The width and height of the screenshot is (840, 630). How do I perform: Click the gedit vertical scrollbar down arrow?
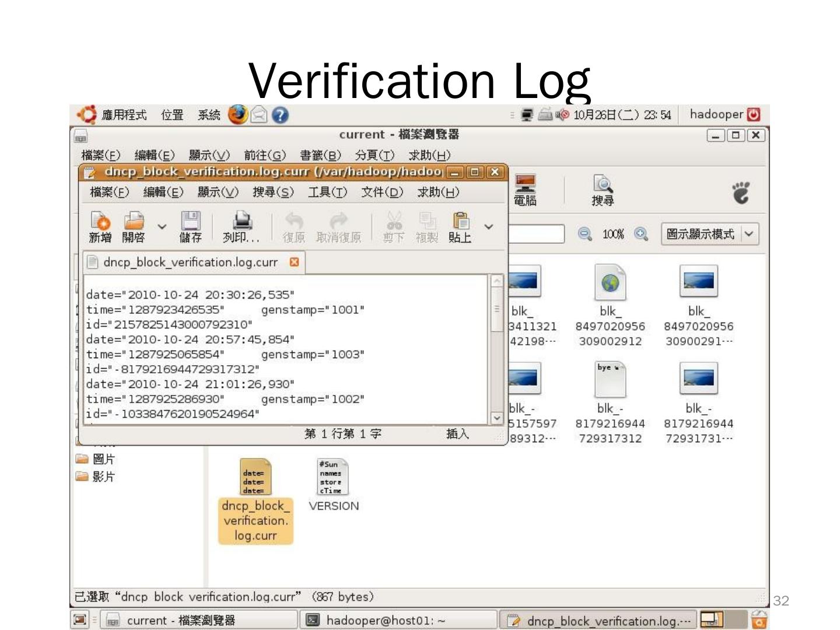(496, 418)
